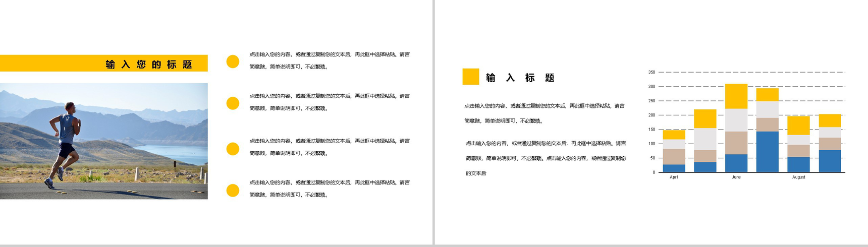Click the blue segment of the June bar
The width and height of the screenshot is (868, 247).
(736, 163)
